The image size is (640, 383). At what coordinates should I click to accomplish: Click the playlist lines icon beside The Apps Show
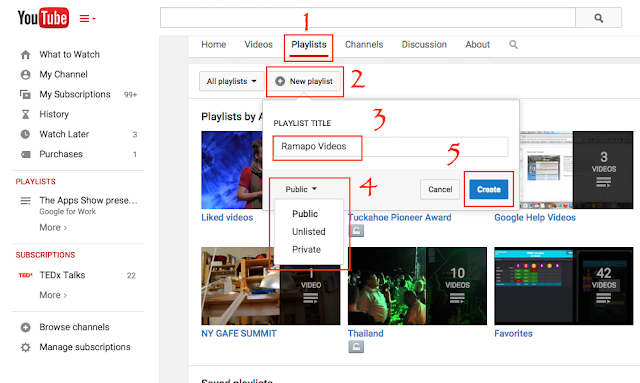point(25,200)
